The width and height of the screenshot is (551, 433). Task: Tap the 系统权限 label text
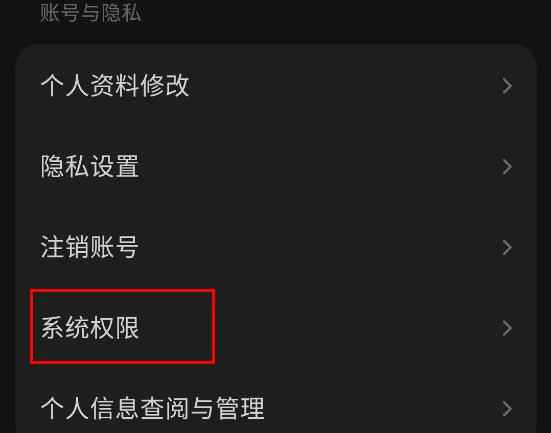click(x=90, y=328)
